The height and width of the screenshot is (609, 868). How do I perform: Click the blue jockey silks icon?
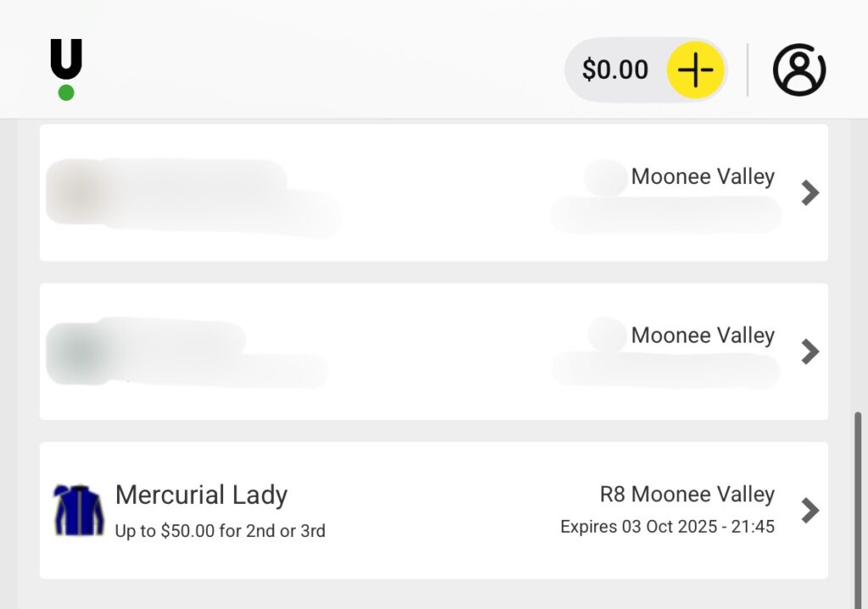(x=78, y=510)
